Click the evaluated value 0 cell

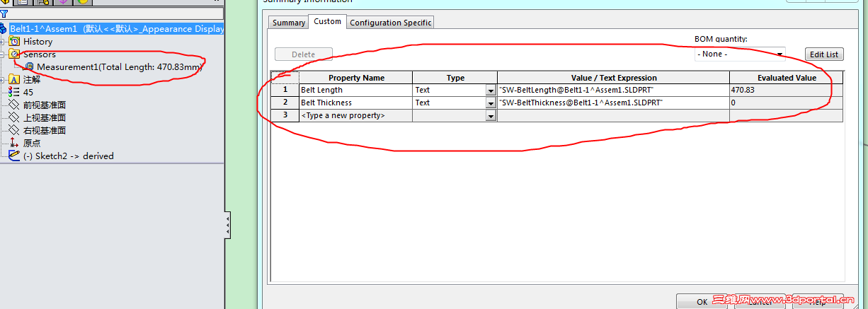point(787,103)
